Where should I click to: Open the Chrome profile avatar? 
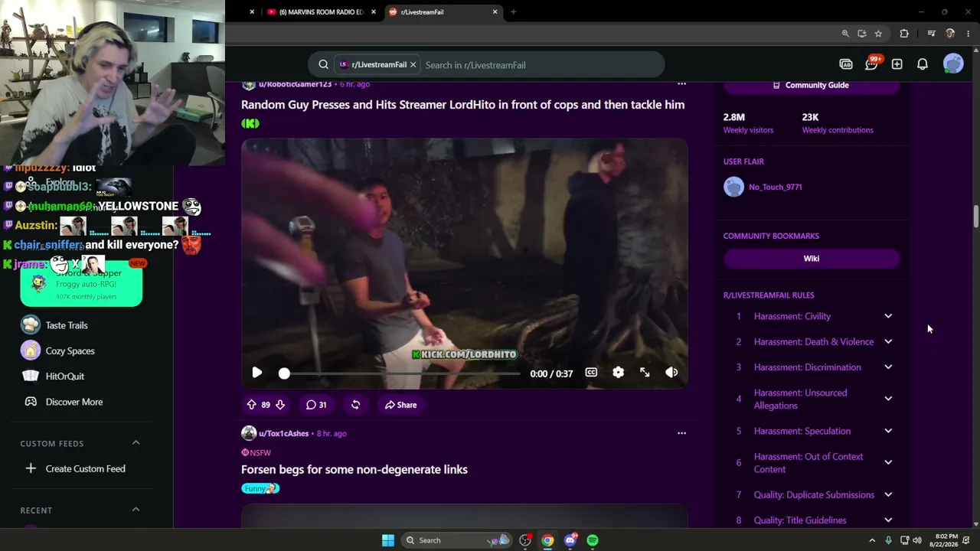950,34
